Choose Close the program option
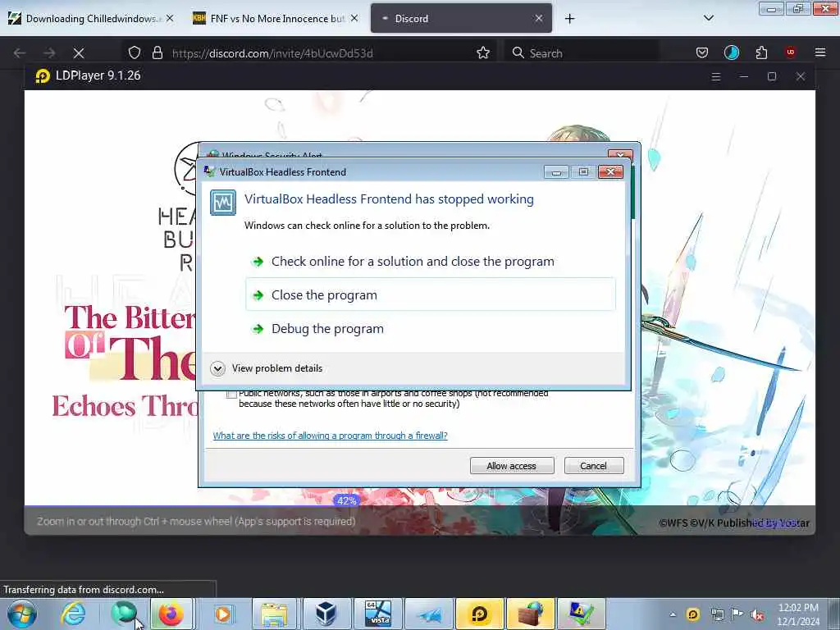Image resolution: width=840 pixels, height=630 pixels. coord(430,294)
